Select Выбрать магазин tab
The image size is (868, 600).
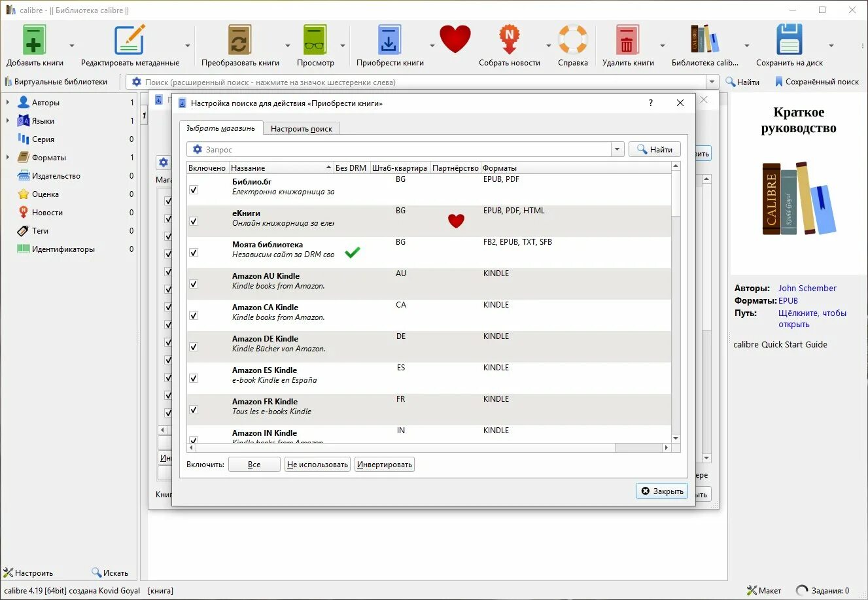point(220,128)
